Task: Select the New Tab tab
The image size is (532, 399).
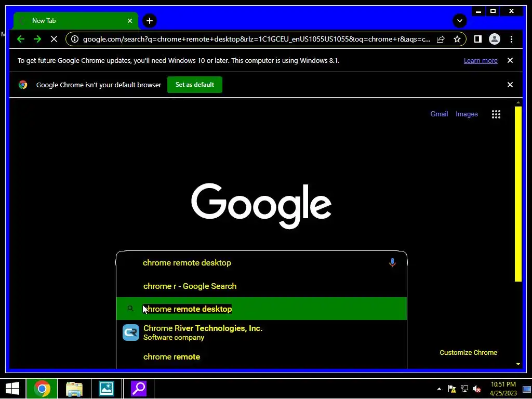Action: click(x=76, y=21)
